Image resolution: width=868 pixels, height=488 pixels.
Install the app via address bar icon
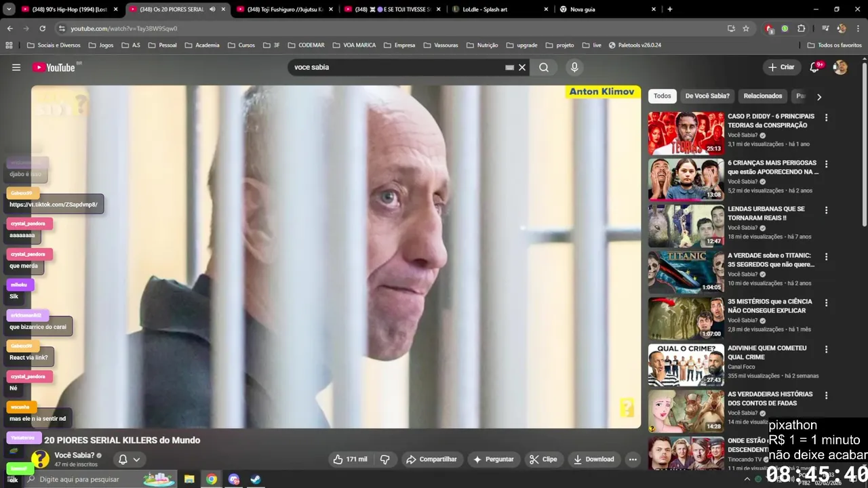click(x=731, y=28)
